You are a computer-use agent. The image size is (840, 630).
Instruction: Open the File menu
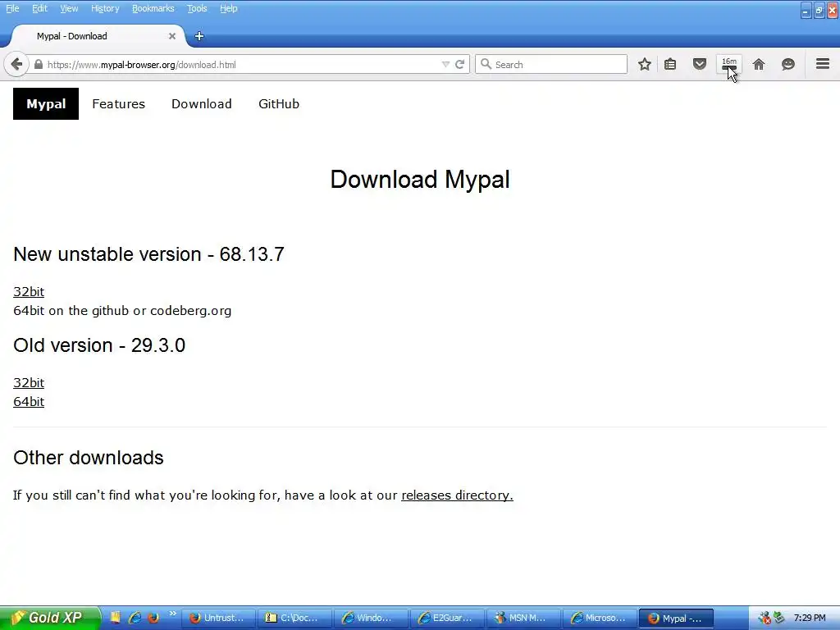pyautogui.click(x=12, y=8)
